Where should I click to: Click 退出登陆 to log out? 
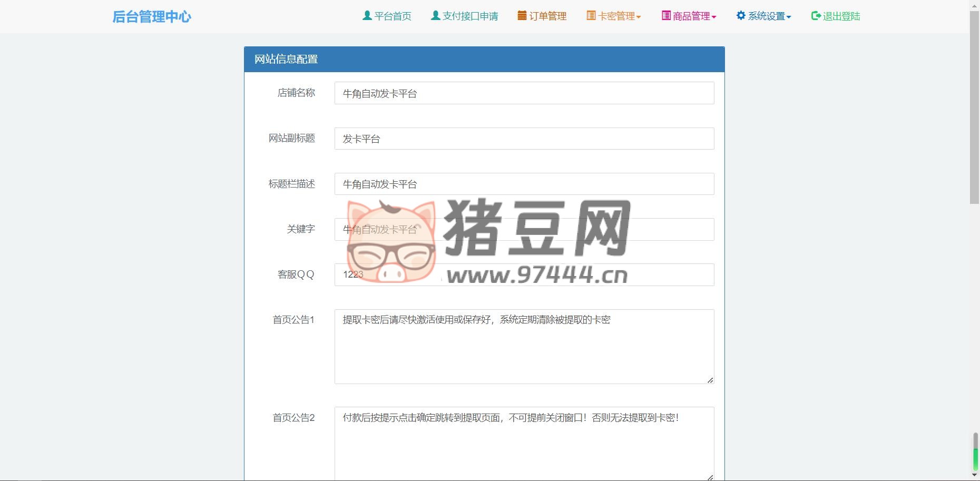(x=836, y=16)
